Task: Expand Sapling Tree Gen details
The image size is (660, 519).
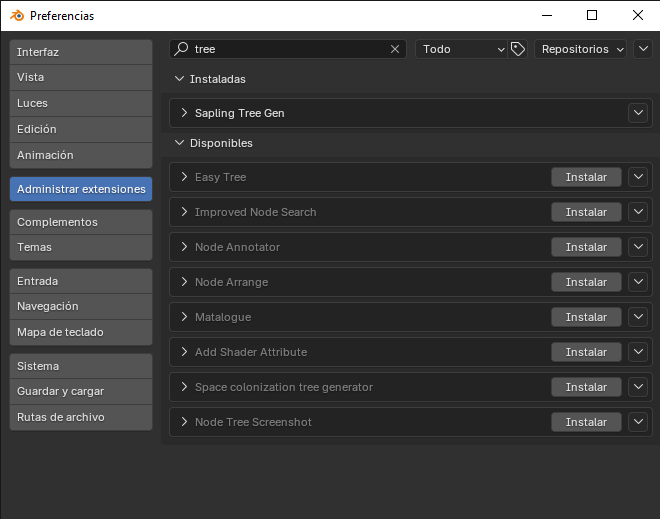Action: pos(184,113)
